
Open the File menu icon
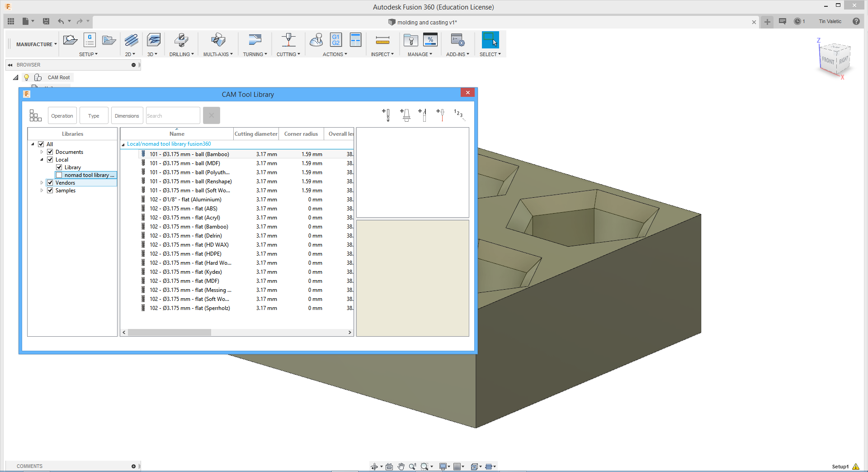pos(26,21)
